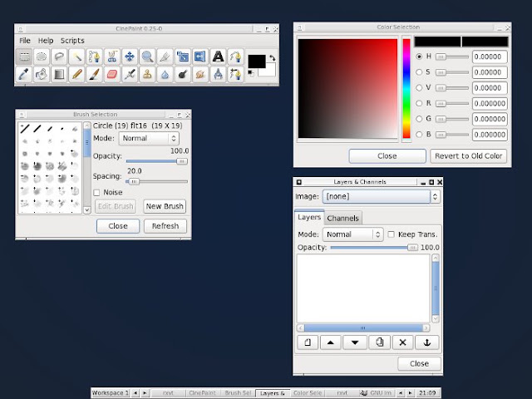Screen dimensions: 532x399
Task: Lower layer with the down arrow button
Action: click(355, 342)
